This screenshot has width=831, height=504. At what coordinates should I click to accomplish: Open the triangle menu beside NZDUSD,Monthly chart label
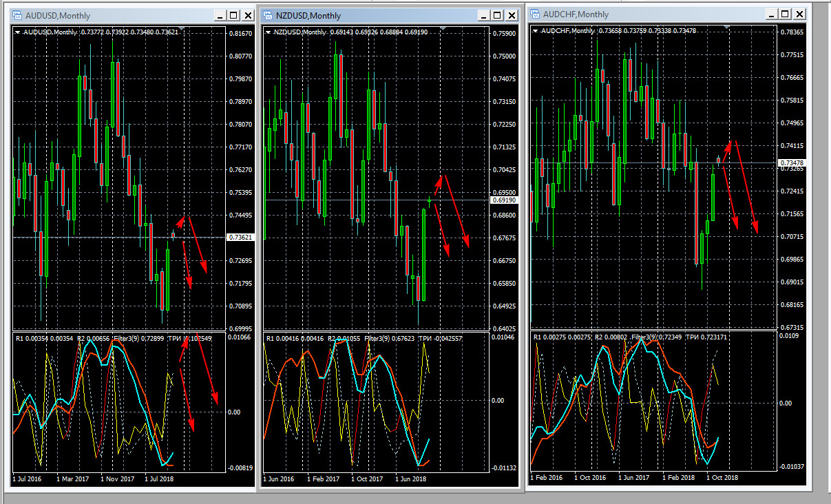tap(268, 32)
